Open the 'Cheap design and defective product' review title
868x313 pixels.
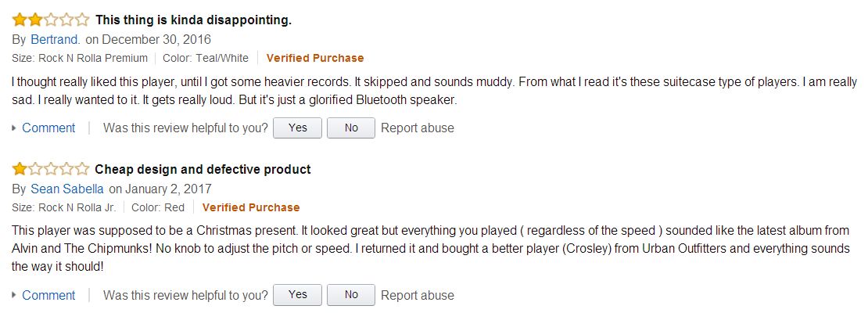[203, 169]
